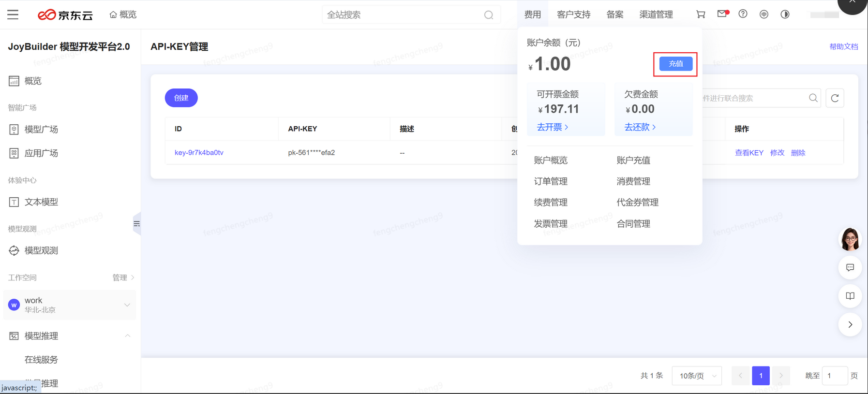
Task: Refresh the API-KEY list
Action: click(835, 98)
